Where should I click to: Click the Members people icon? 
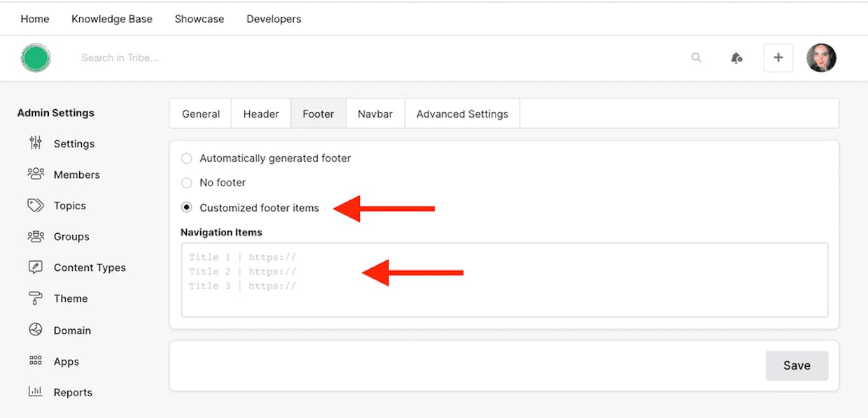click(x=36, y=174)
